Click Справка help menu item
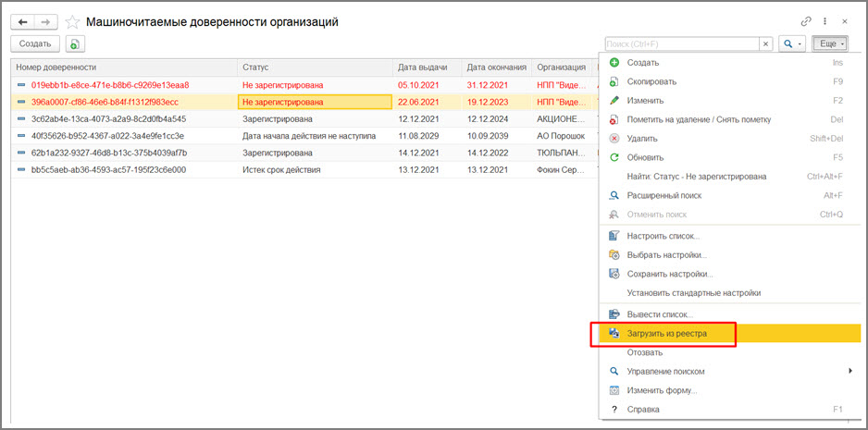868x430 pixels. pos(643,409)
